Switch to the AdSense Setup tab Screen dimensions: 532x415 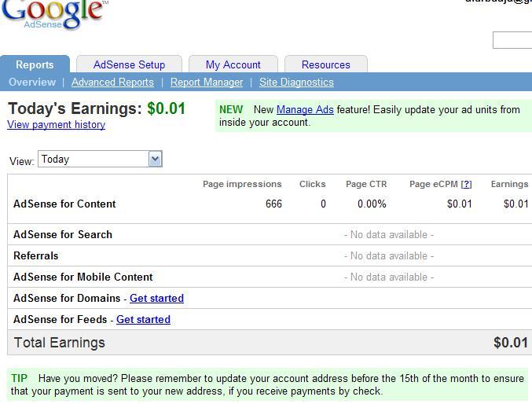[x=130, y=64]
